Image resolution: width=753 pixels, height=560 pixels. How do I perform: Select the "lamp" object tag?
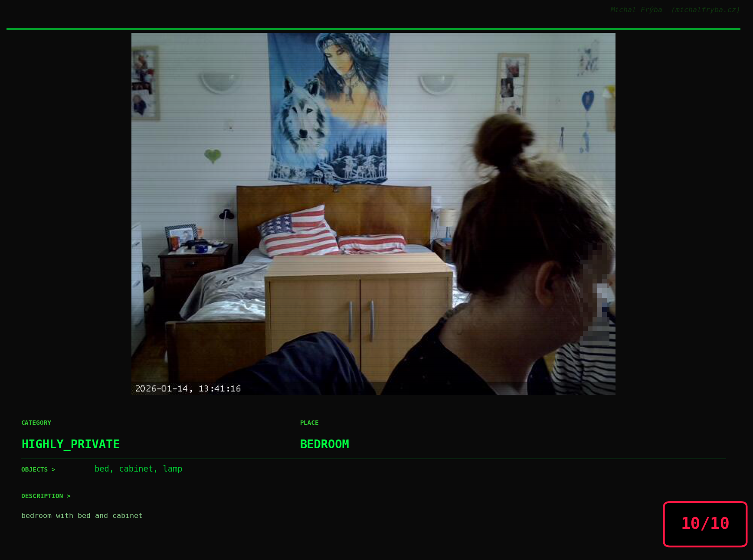click(173, 469)
